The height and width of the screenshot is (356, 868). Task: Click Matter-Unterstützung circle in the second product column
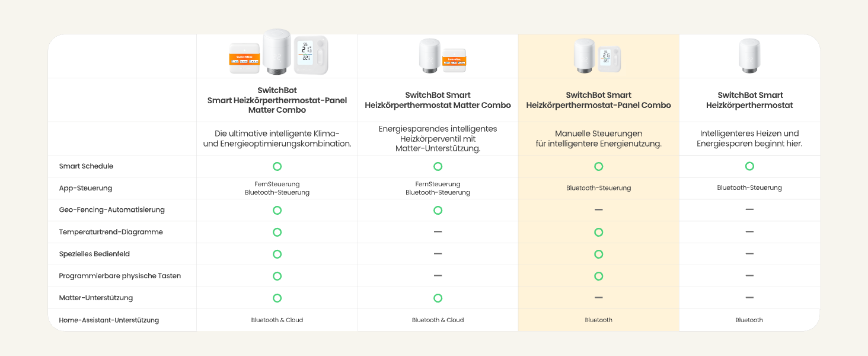tap(438, 298)
